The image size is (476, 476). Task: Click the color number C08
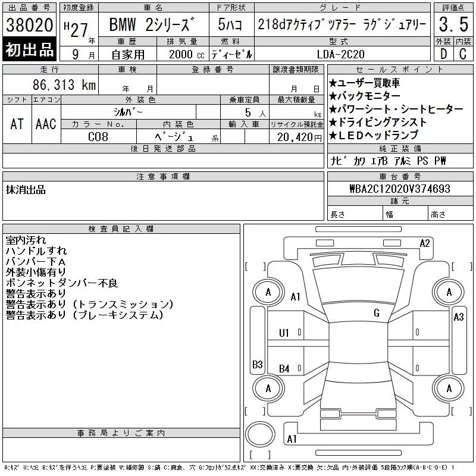(98, 137)
